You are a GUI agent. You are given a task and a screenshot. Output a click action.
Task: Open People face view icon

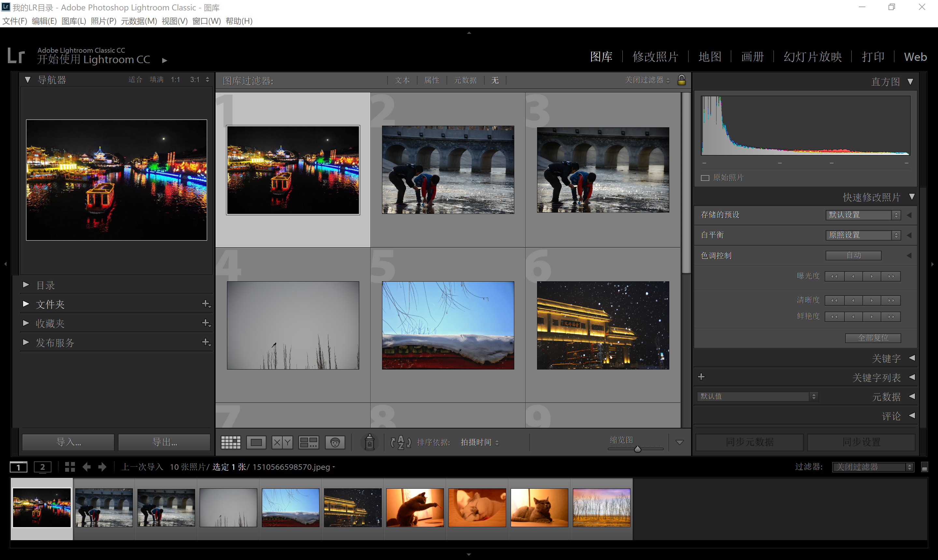pyautogui.click(x=335, y=442)
